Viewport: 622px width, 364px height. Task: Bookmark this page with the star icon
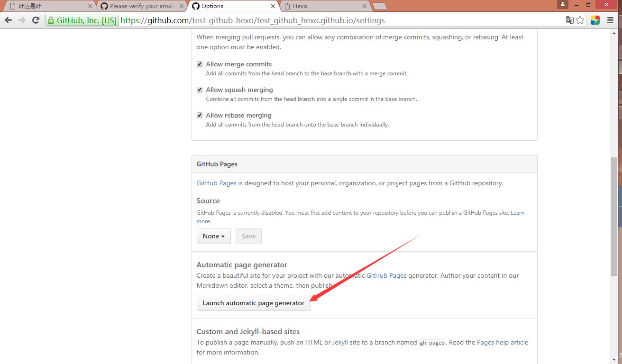581,20
